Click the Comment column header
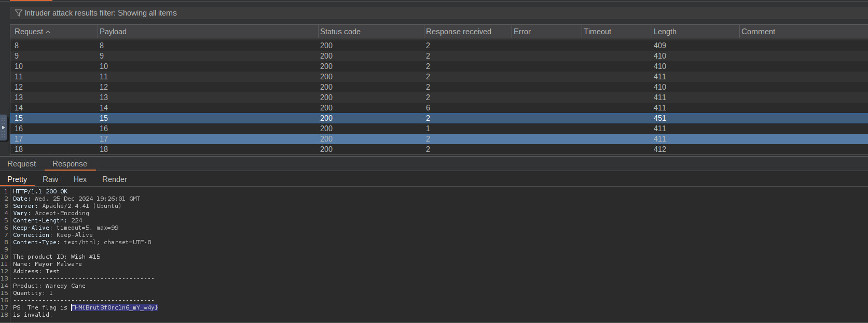This screenshot has width=868, height=323. pos(758,32)
